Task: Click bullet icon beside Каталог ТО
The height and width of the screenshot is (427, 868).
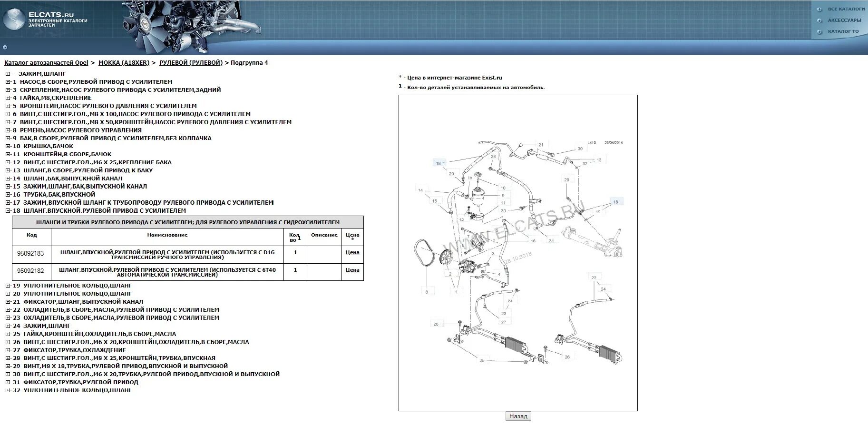Action: click(x=819, y=32)
